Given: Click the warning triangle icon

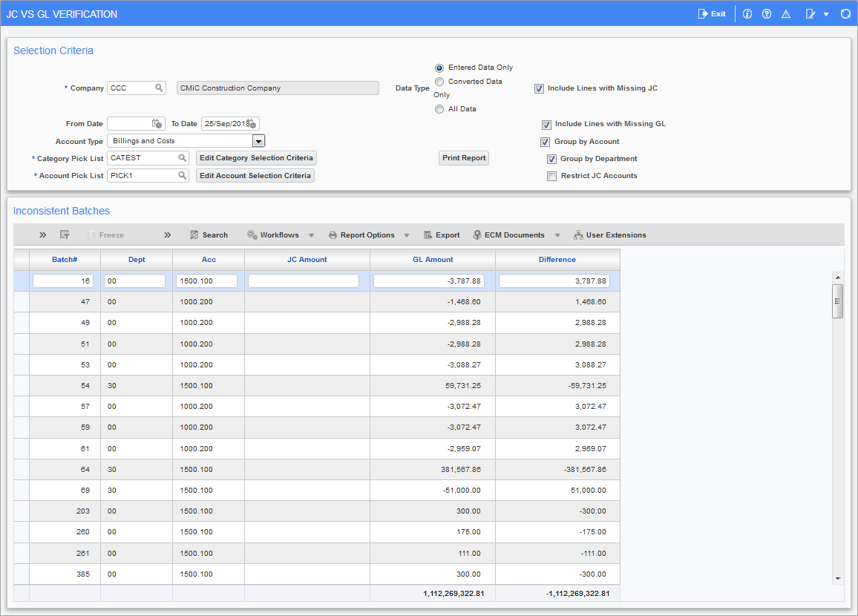Looking at the screenshot, I should (786, 13).
